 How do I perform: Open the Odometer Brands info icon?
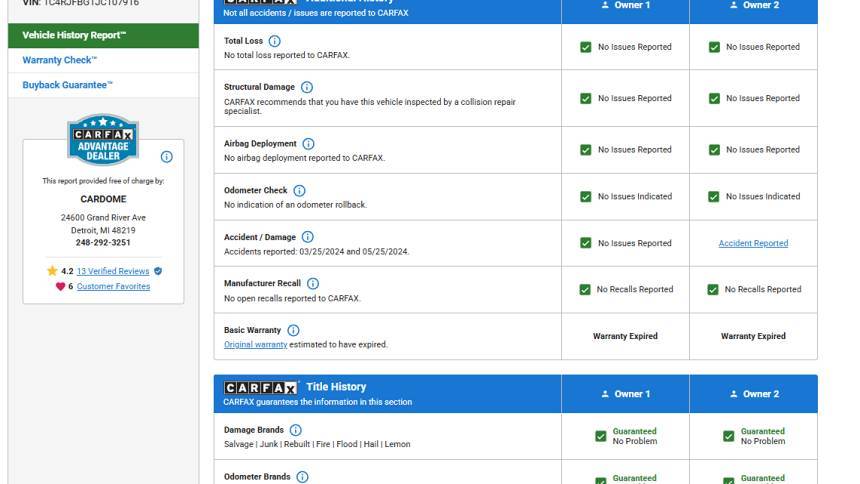[x=302, y=477]
